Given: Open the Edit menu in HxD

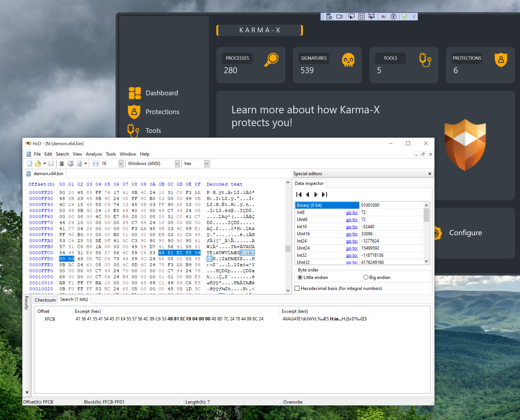Looking at the screenshot, I should tap(48, 154).
